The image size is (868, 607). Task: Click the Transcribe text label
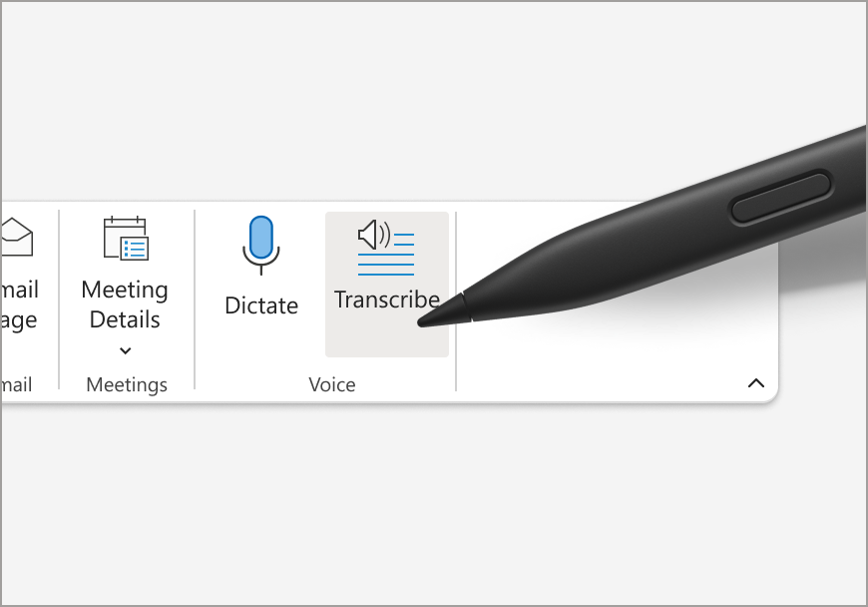tap(386, 300)
